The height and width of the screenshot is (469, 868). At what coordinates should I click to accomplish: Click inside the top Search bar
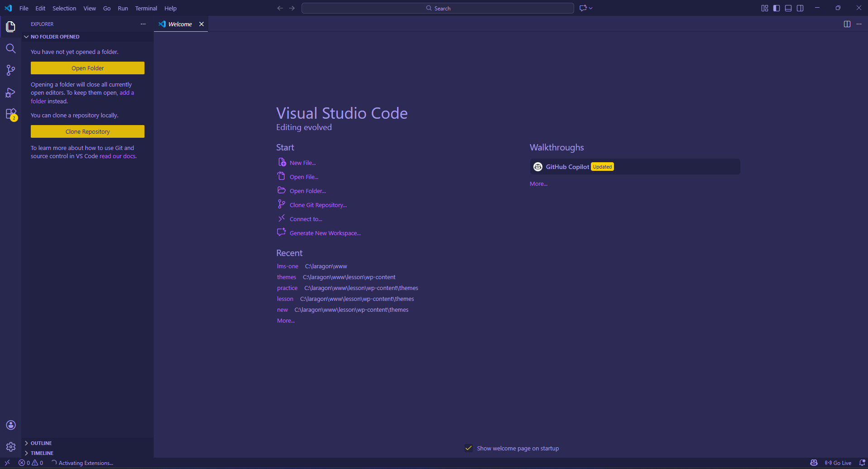pos(436,8)
